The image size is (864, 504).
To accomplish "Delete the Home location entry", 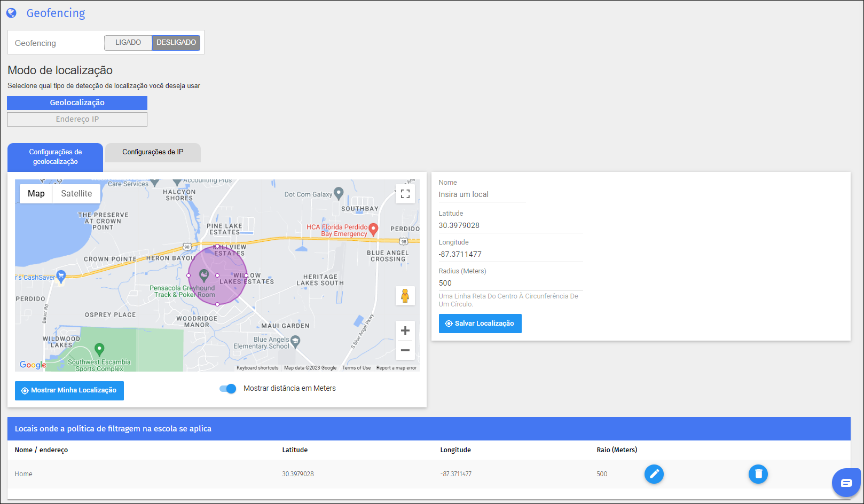I will [758, 474].
